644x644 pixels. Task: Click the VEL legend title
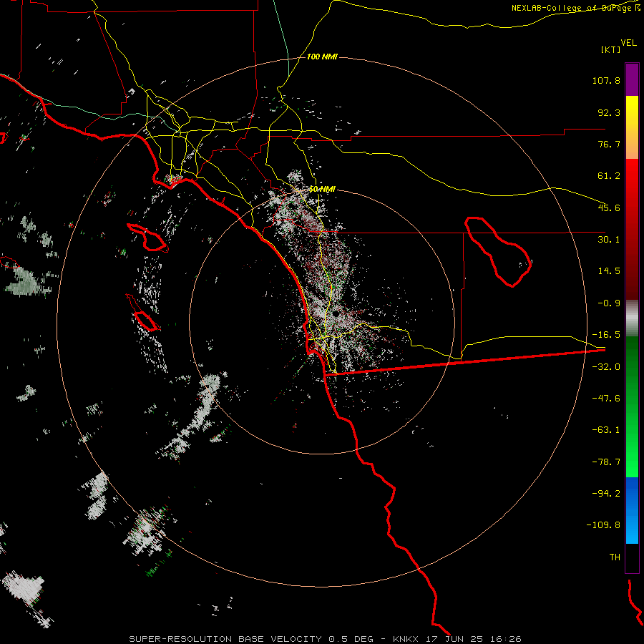click(x=628, y=43)
